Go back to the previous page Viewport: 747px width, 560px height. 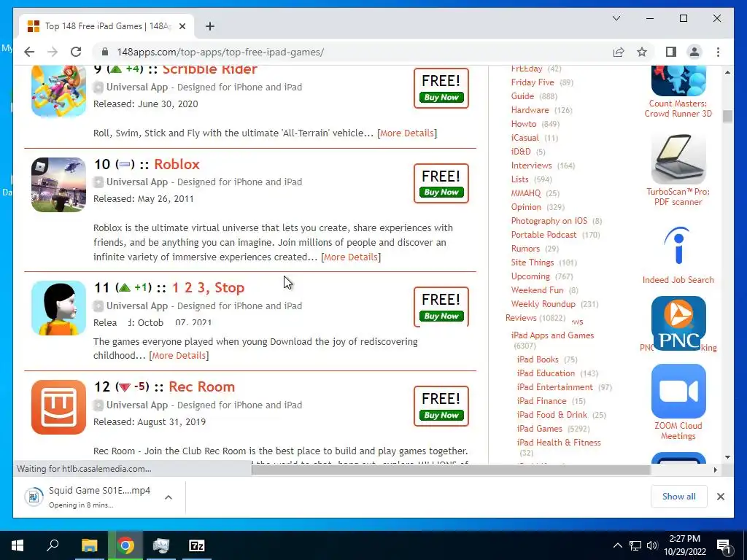click(29, 52)
